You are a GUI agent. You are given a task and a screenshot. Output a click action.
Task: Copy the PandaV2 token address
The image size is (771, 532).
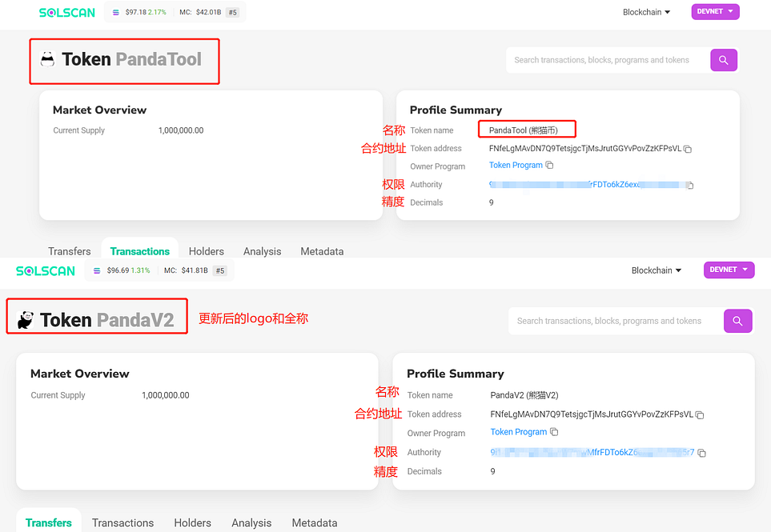(x=700, y=415)
